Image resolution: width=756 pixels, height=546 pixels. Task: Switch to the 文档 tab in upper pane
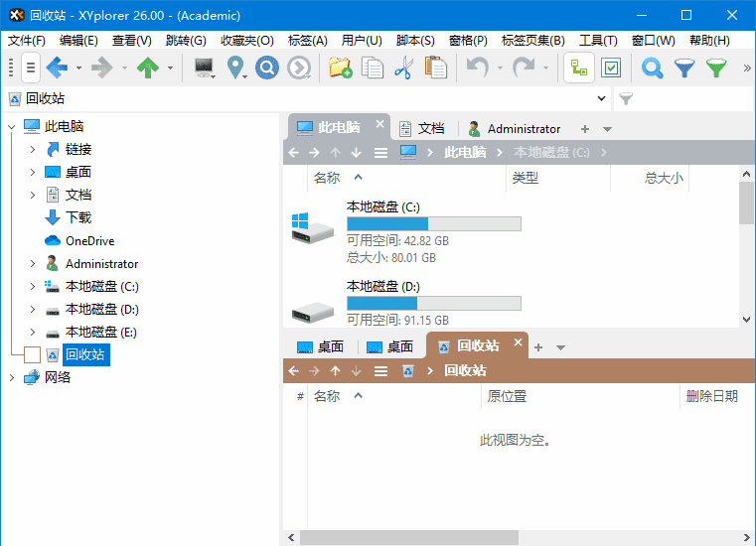pyautogui.click(x=422, y=129)
